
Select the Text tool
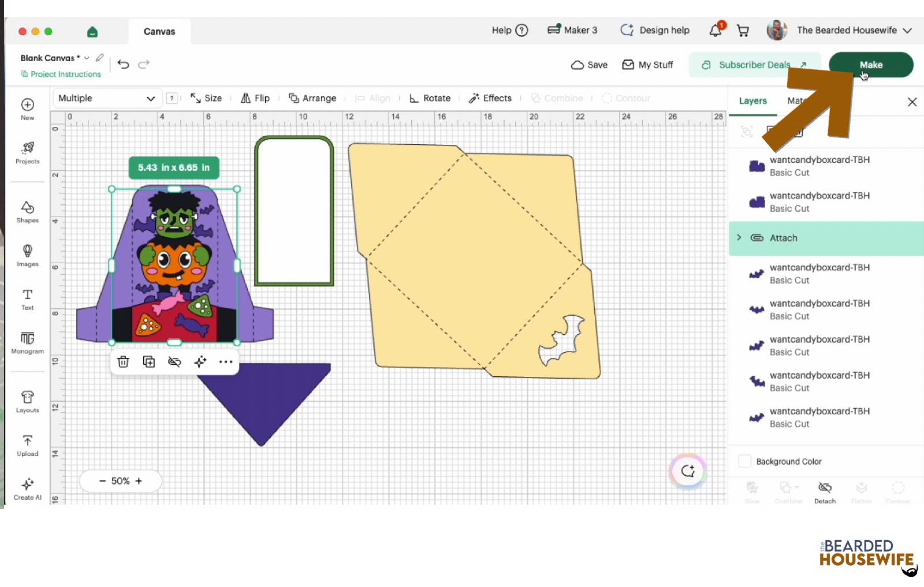[x=27, y=299]
